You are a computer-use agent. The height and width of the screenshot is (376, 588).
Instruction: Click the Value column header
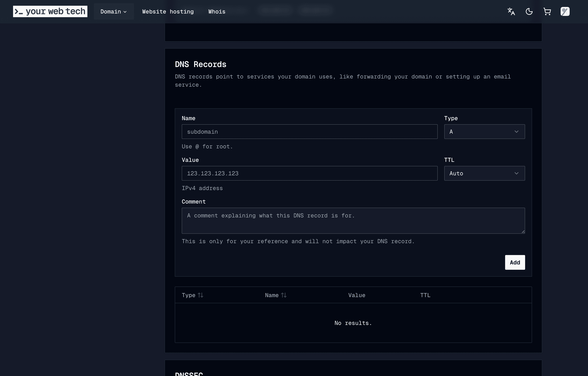click(x=357, y=295)
